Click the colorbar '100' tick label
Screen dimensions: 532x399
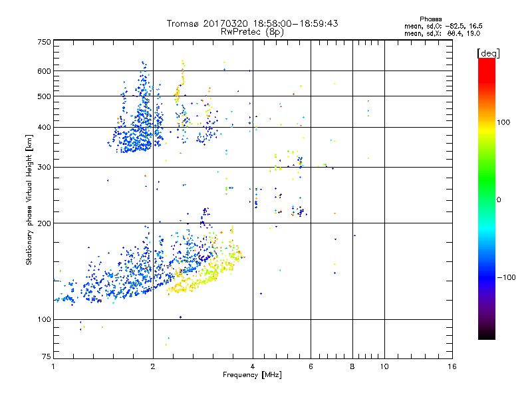coord(503,122)
